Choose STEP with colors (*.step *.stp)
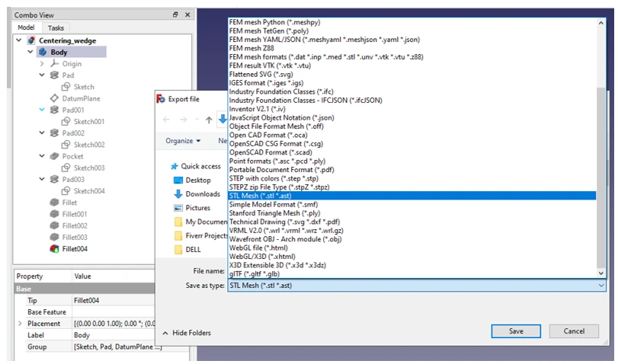Image resolution: width=618 pixels, height=364 pixels. [411, 178]
